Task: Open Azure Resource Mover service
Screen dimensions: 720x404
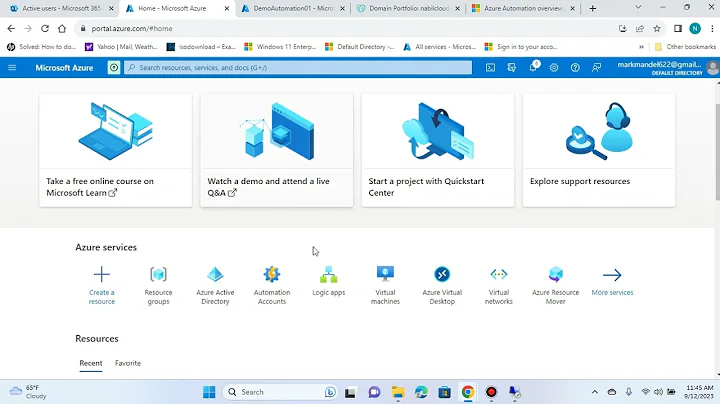Action: [556, 286]
